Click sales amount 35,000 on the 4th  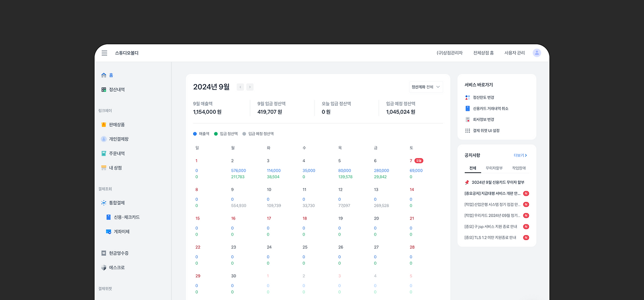tap(309, 171)
